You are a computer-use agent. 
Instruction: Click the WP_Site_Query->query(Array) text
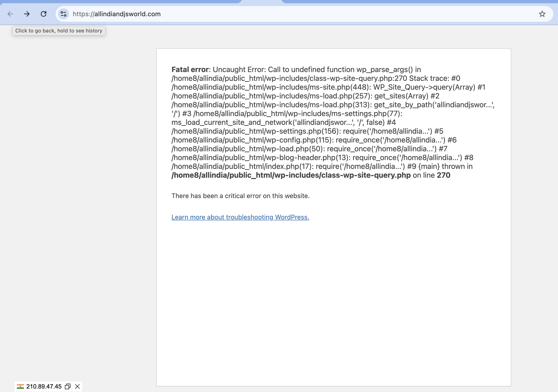coord(424,87)
